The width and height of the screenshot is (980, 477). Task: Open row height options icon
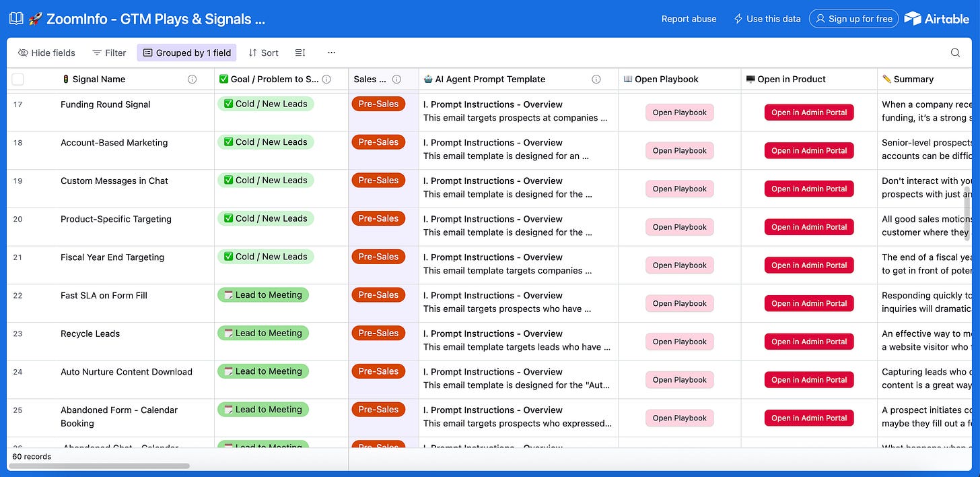(300, 53)
